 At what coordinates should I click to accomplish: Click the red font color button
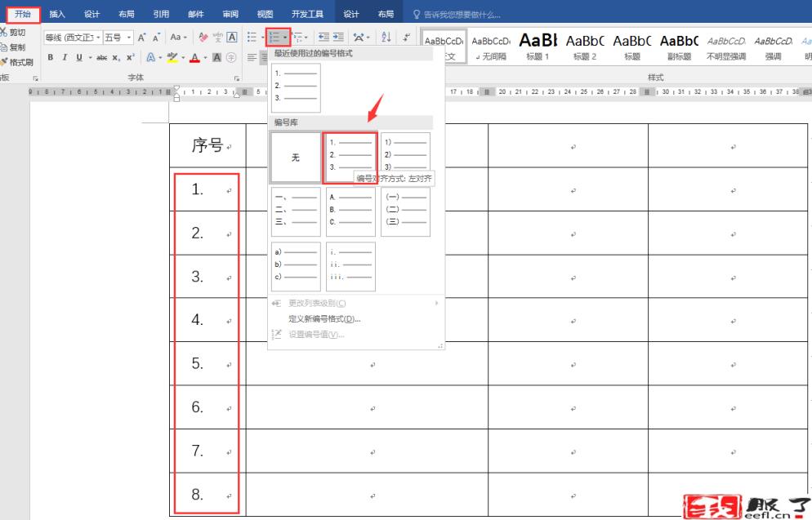click(195, 57)
